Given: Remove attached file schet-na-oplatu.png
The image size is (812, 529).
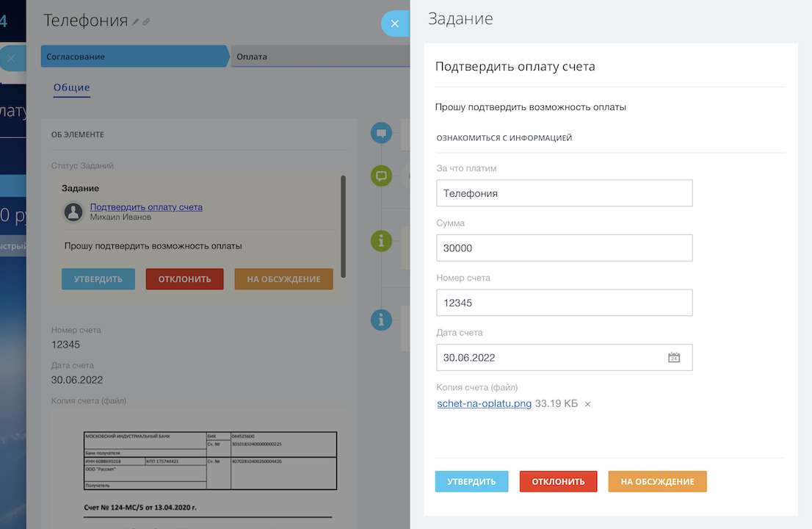Looking at the screenshot, I should [x=588, y=404].
